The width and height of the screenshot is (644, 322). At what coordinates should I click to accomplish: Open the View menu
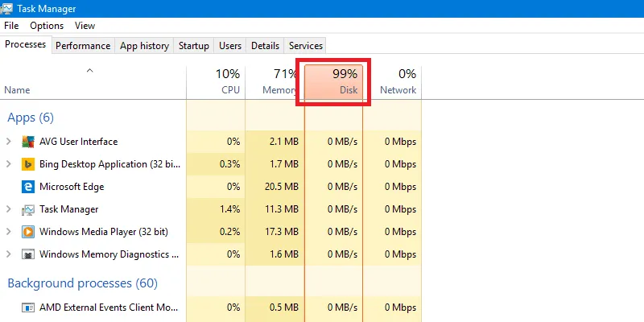point(85,26)
